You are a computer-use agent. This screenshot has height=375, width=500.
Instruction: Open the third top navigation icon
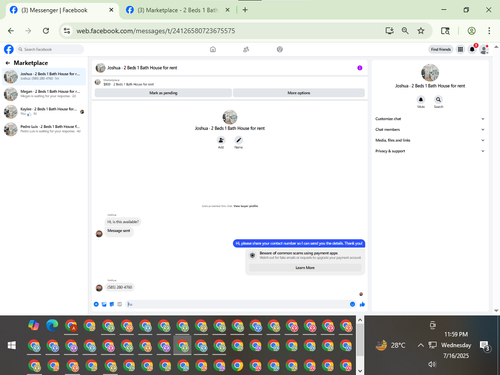coord(280,49)
